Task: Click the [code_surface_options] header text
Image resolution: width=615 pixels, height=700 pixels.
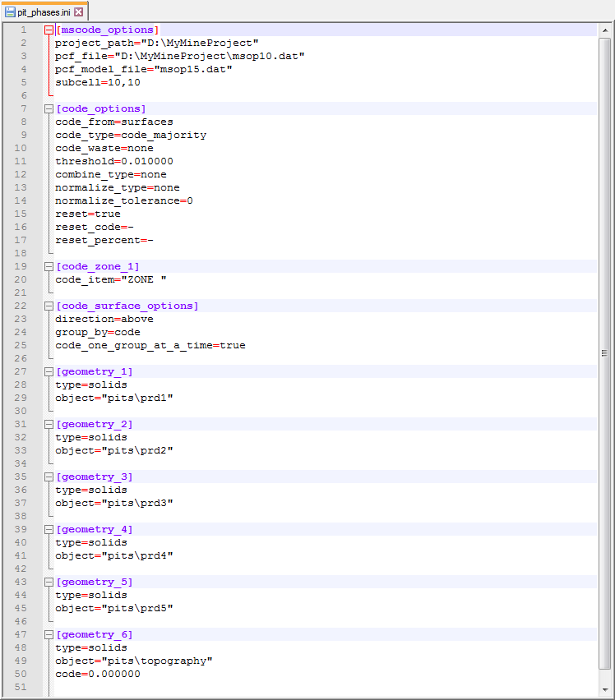Action: pyautogui.click(x=127, y=306)
